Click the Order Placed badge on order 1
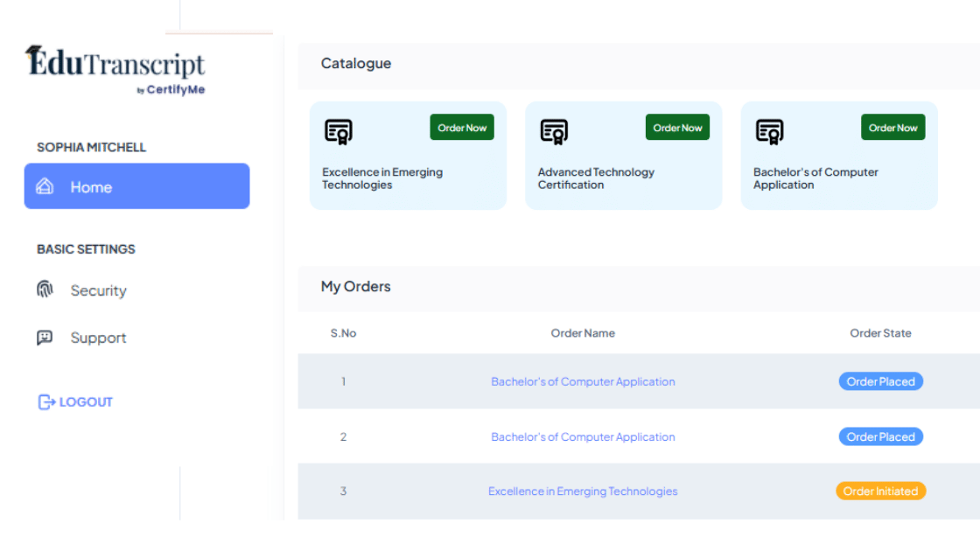Image resolution: width=980 pixels, height=551 pixels. click(880, 381)
